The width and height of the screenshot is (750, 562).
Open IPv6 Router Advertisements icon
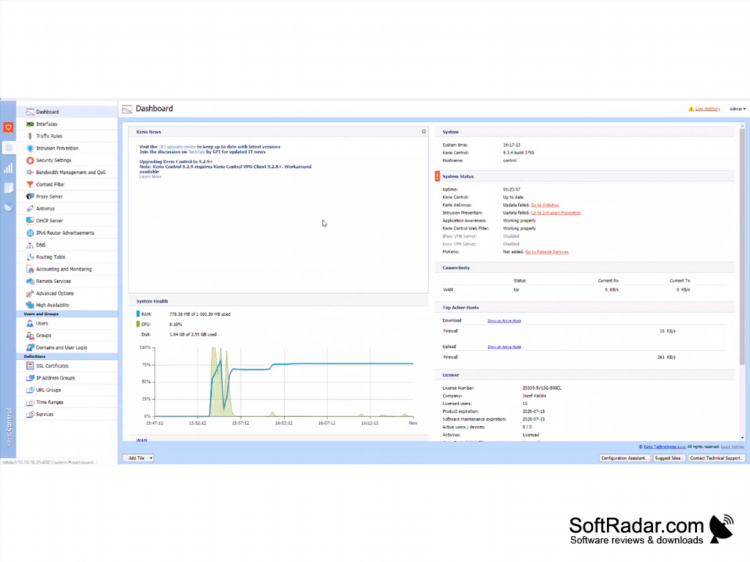click(x=30, y=233)
